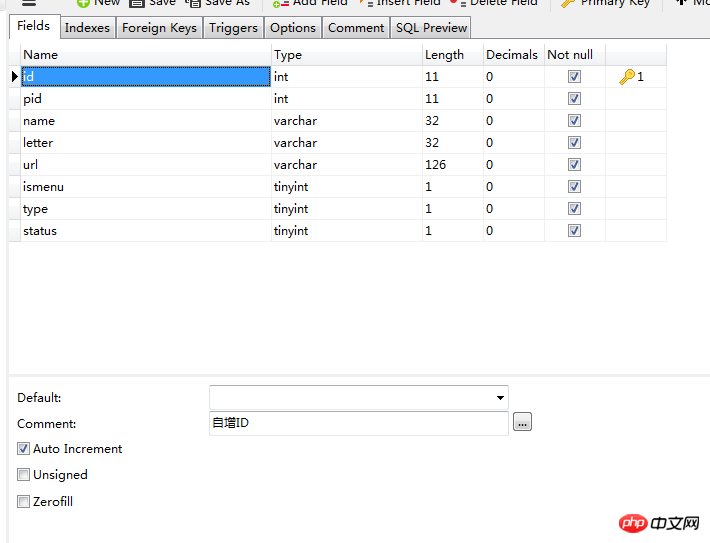Click the Delete Field toolbar icon
Viewport: 710px width, 543px height.
coord(458,3)
